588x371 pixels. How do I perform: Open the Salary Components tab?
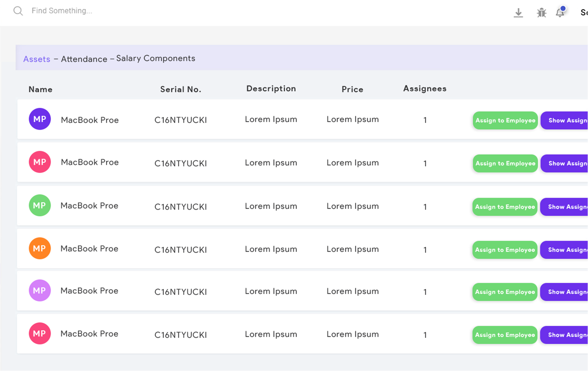pyautogui.click(x=155, y=58)
